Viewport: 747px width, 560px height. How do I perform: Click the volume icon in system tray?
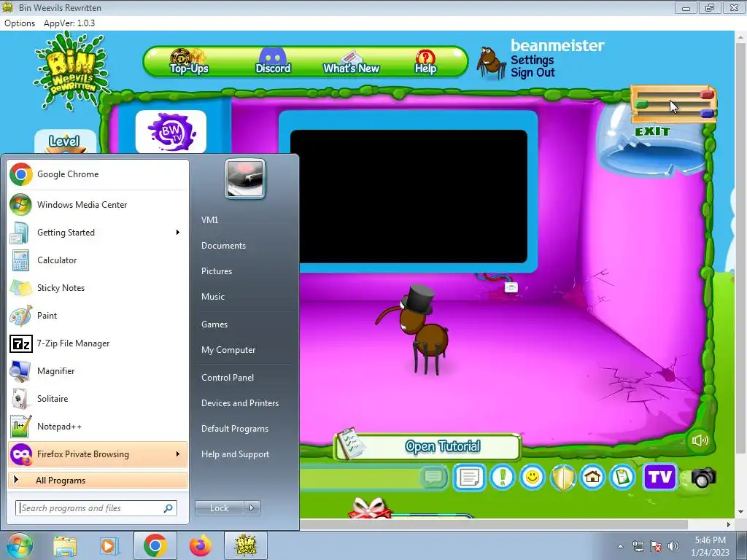(x=673, y=546)
